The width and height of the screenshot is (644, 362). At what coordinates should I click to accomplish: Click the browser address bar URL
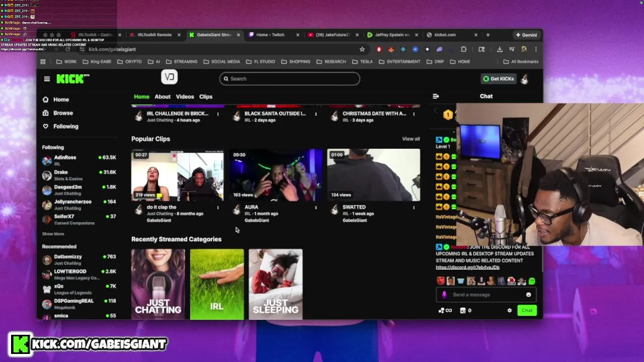[112, 49]
